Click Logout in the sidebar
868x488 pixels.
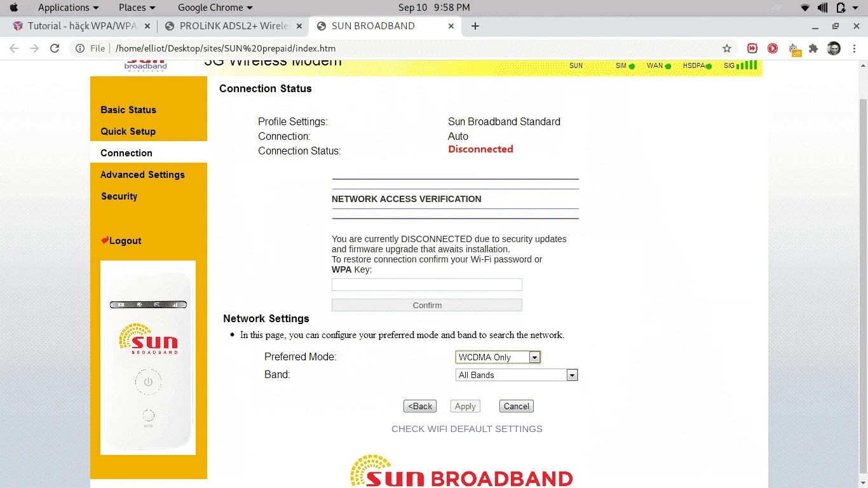pos(121,241)
